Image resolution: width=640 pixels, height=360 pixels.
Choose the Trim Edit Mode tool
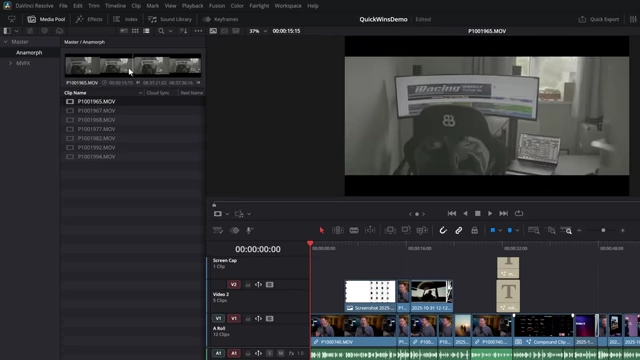(x=338, y=231)
